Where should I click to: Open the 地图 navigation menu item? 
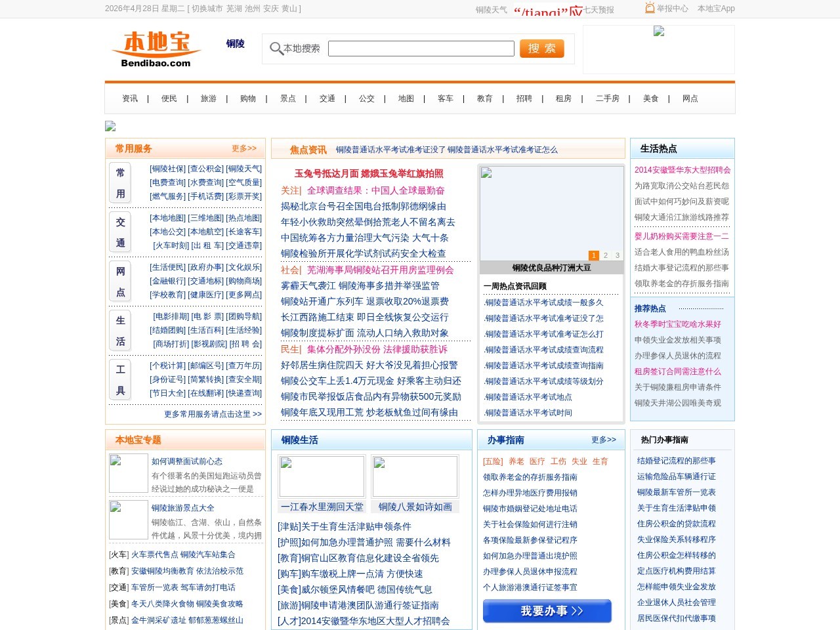click(406, 98)
